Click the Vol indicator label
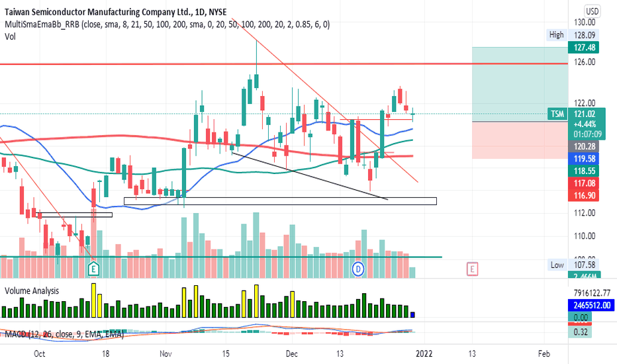Image resolution: width=617 pixels, height=364 pixels. (x=10, y=36)
